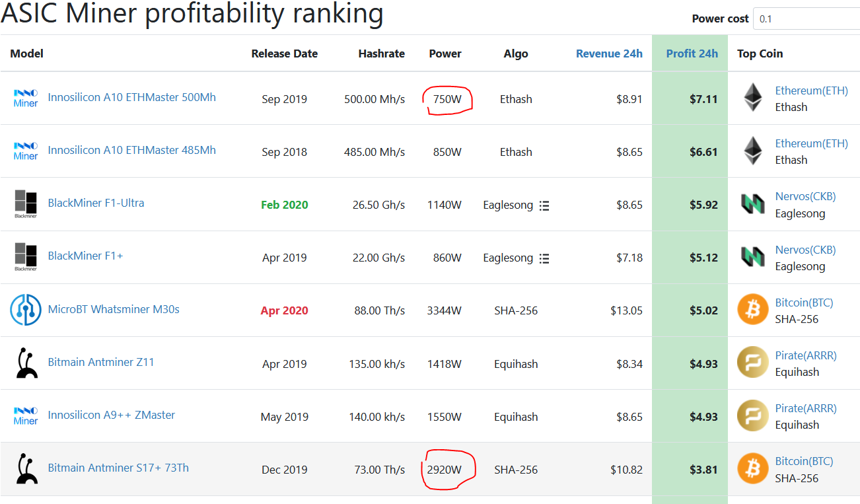Viewport: 860px width, 504px height.
Task: Open BlackMiner F1-Ultra link
Action: coord(96,203)
